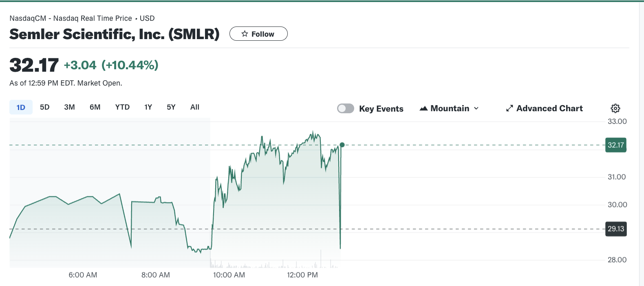Click the 6:00 AM time label
This screenshot has width=644, height=286.
pyautogui.click(x=83, y=275)
